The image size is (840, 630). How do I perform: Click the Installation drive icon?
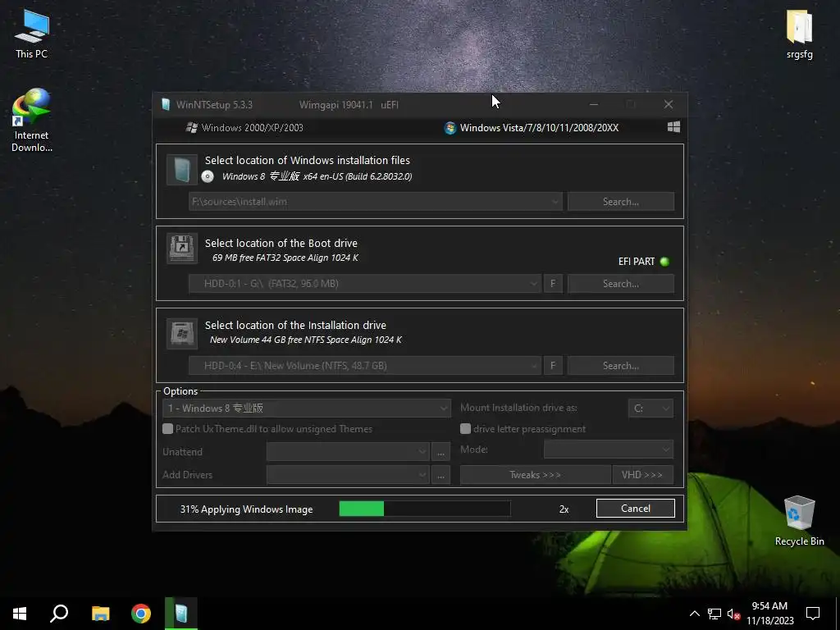point(182,333)
